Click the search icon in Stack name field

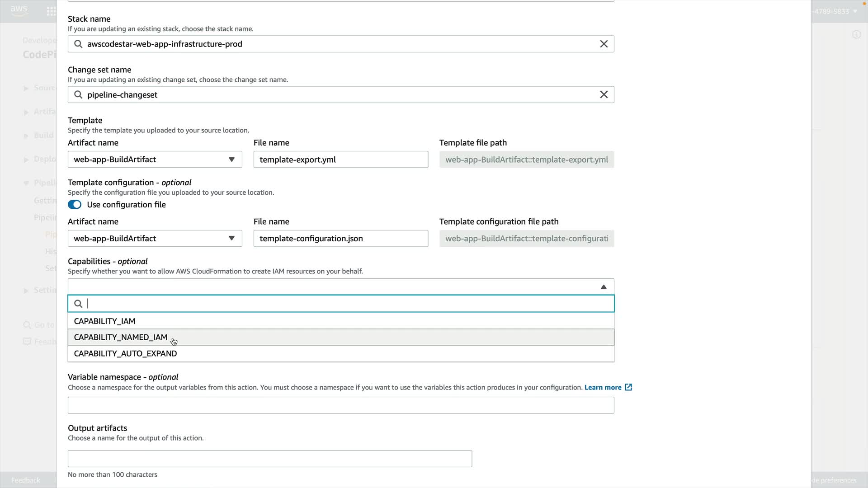[x=78, y=44]
